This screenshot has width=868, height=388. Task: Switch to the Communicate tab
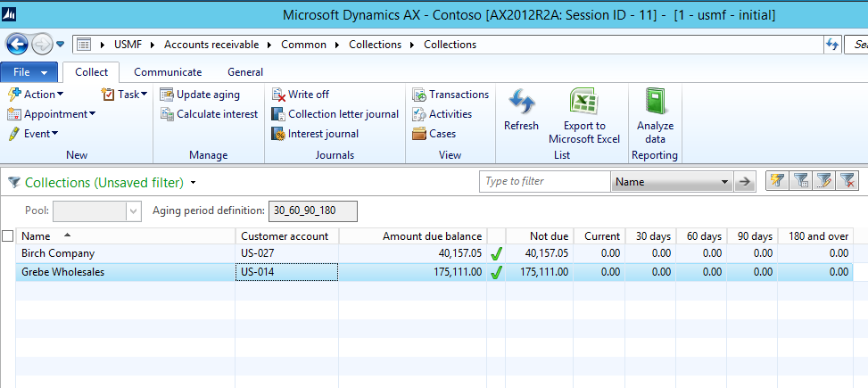tap(167, 72)
